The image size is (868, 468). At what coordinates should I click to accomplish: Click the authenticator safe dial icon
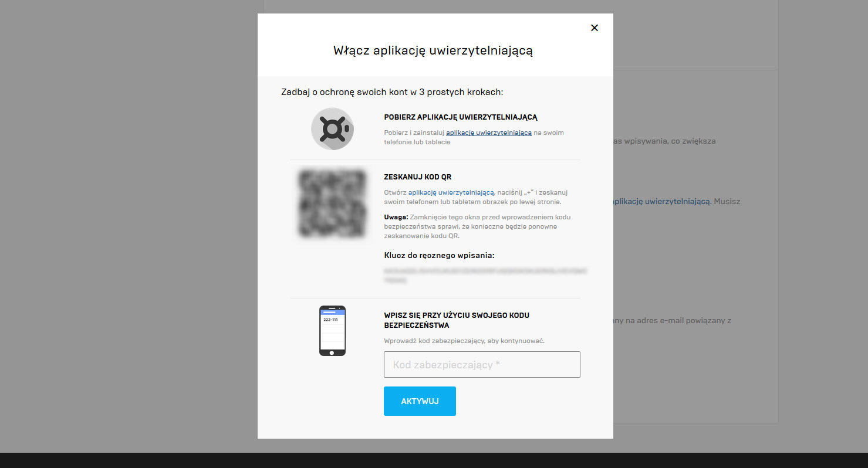(x=332, y=129)
